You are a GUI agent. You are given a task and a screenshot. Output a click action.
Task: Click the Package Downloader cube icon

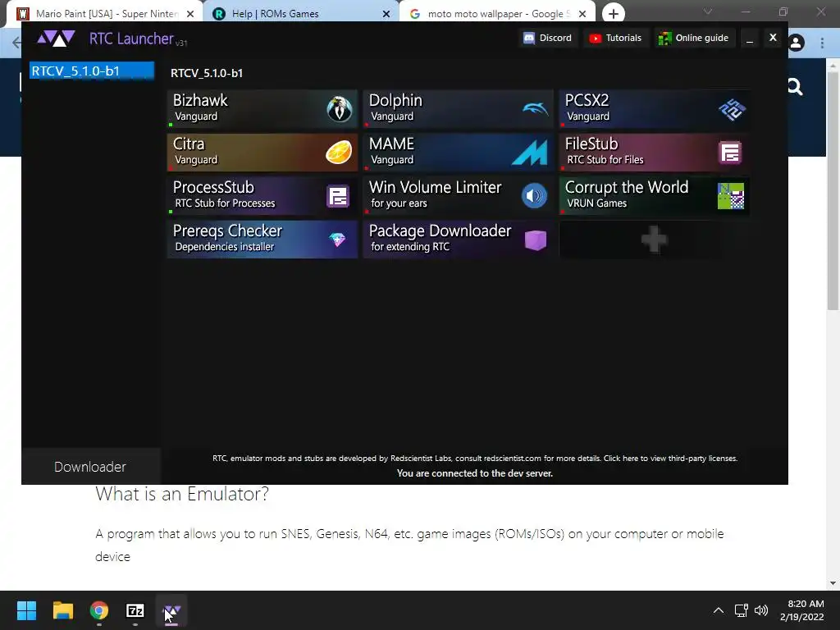(535, 240)
